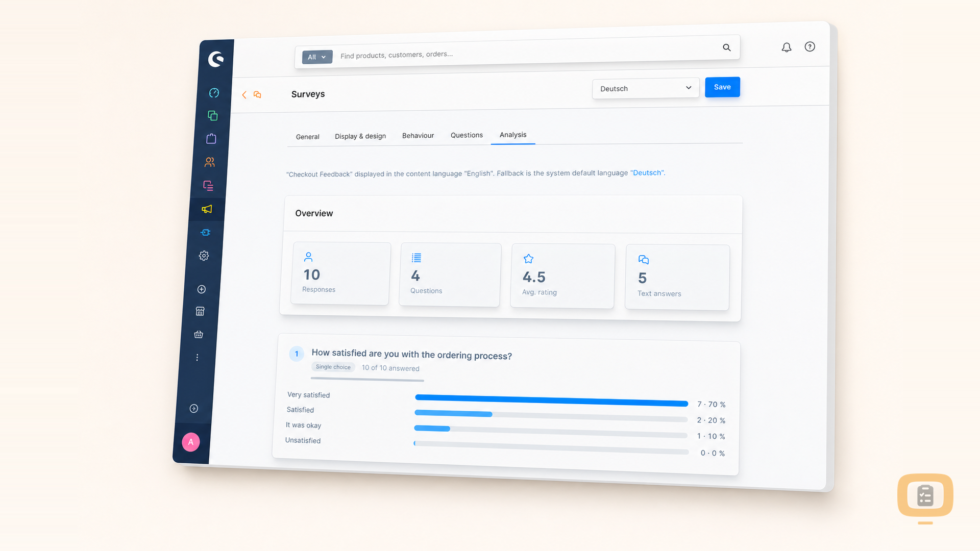Open the storefront sales channel icon

point(200,311)
